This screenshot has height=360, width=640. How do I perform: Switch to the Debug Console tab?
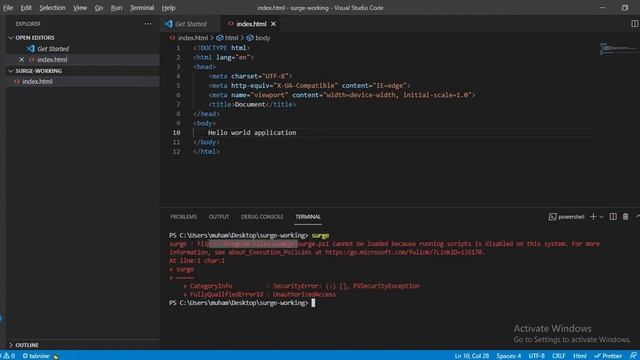[x=262, y=217]
